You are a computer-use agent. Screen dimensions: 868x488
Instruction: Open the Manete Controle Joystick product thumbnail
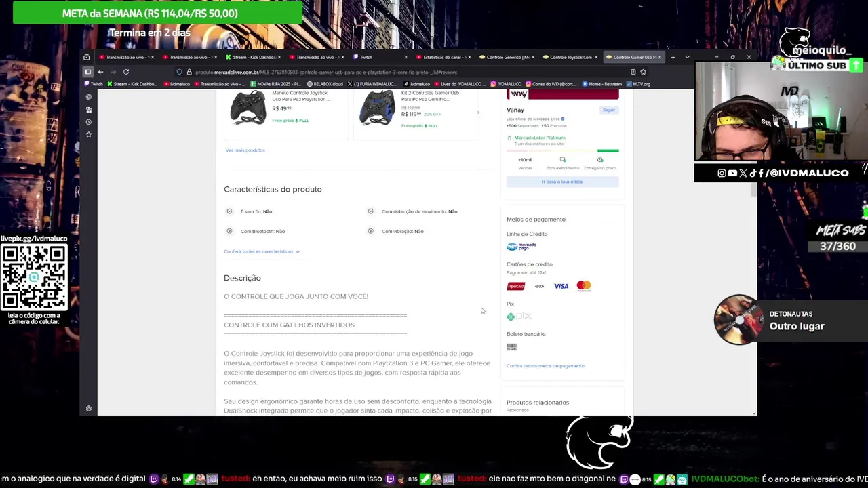[x=248, y=107]
